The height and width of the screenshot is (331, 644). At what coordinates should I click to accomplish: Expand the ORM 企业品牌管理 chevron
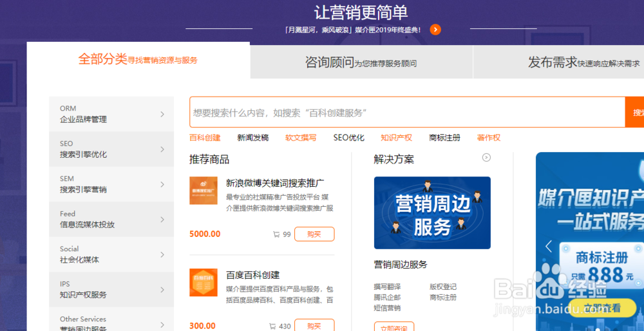coord(162,114)
